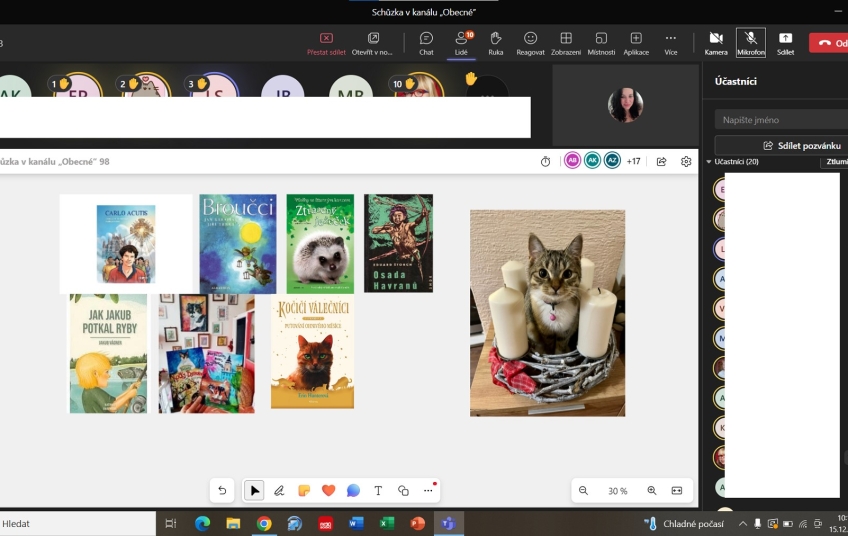Leave the meeting with red hang-up button
This screenshot has width=848, height=536.
[829, 43]
